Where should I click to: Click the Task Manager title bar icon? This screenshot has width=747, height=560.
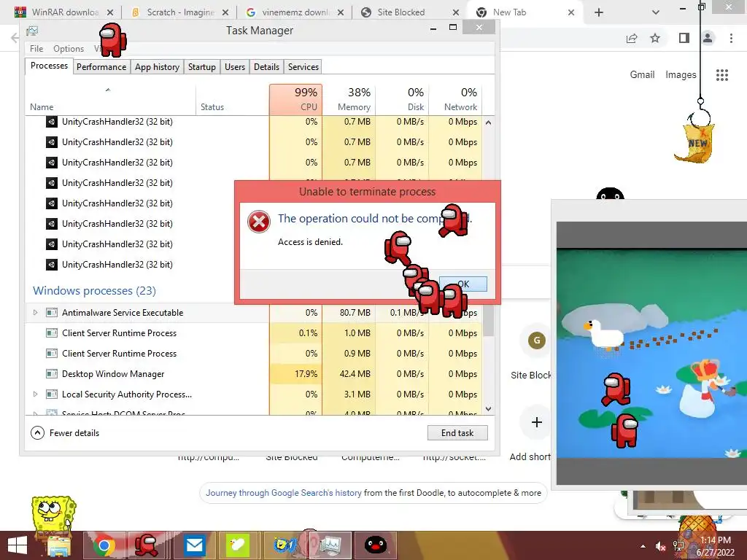point(32,31)
